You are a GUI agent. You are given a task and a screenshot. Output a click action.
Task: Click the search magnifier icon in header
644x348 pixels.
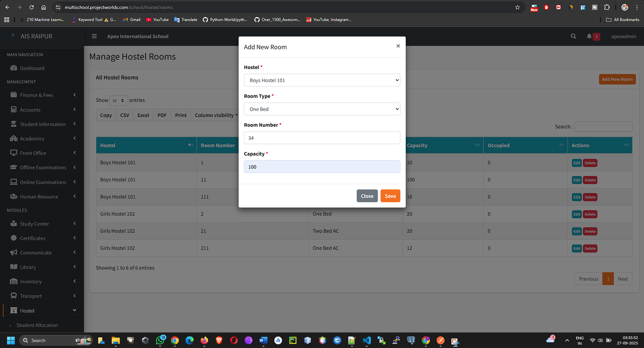pyautogui.click(x=573, y=36)
